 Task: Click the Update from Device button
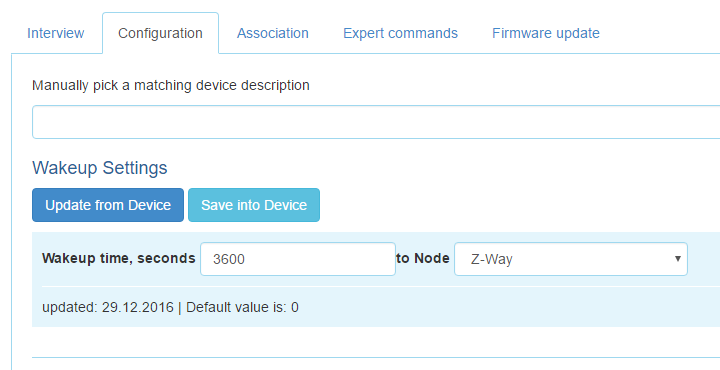coord(108,205)
